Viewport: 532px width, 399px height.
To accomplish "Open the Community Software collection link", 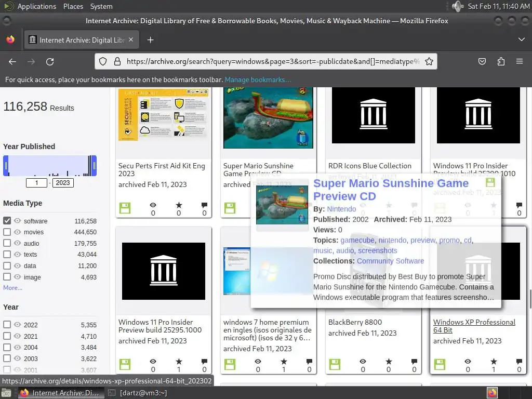I will [390, 261].
